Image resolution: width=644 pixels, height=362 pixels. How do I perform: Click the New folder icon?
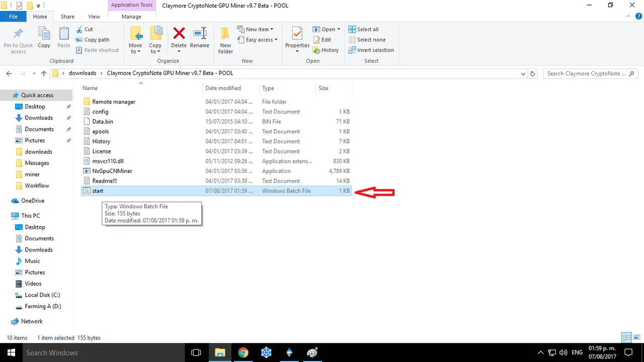tap(225, 34)
